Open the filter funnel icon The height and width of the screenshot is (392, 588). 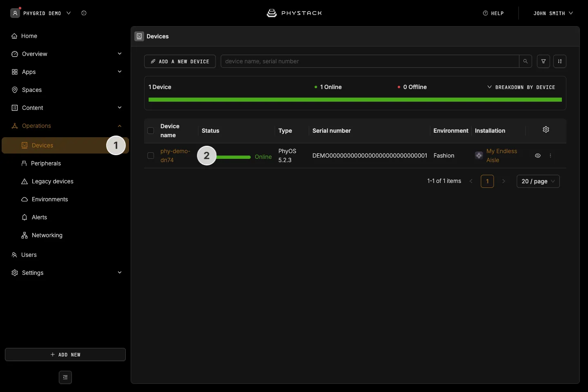pos(543,61)
